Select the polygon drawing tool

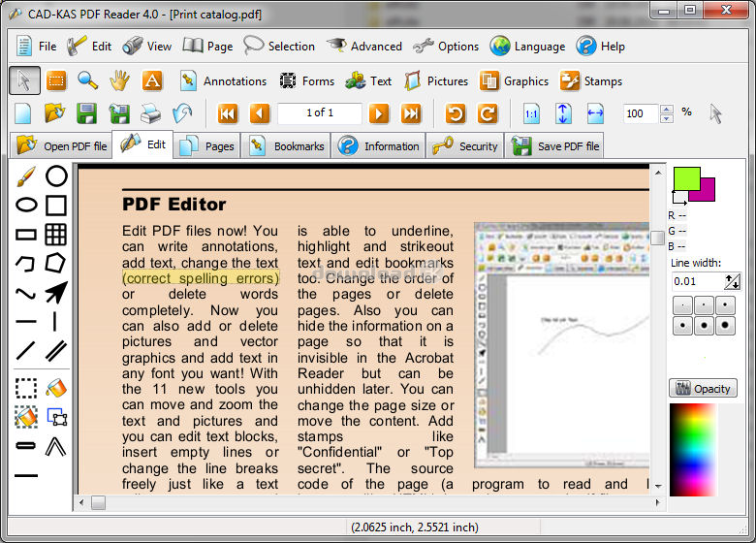pyautogui.click(x=55, y=264)
